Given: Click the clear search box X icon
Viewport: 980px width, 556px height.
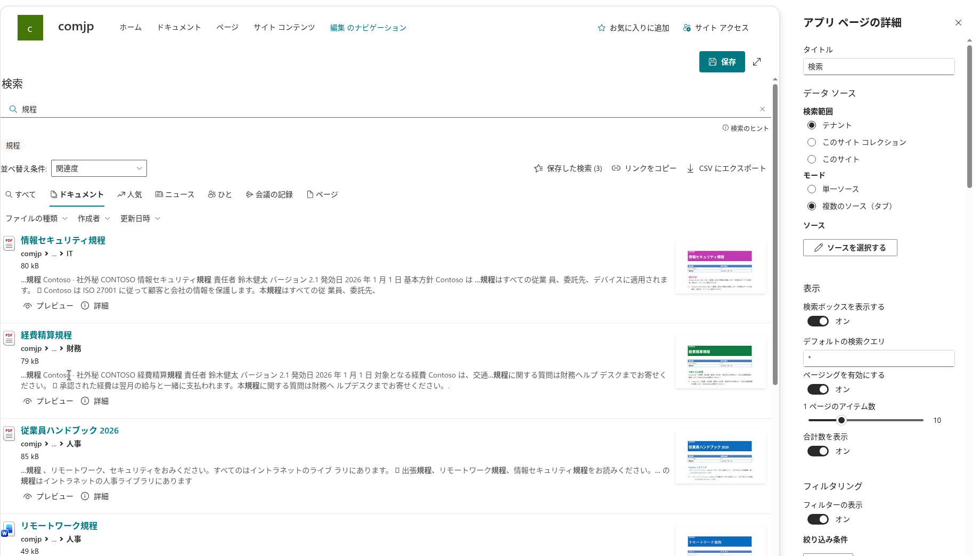Looking at the screenshot, I should point(762,109).
